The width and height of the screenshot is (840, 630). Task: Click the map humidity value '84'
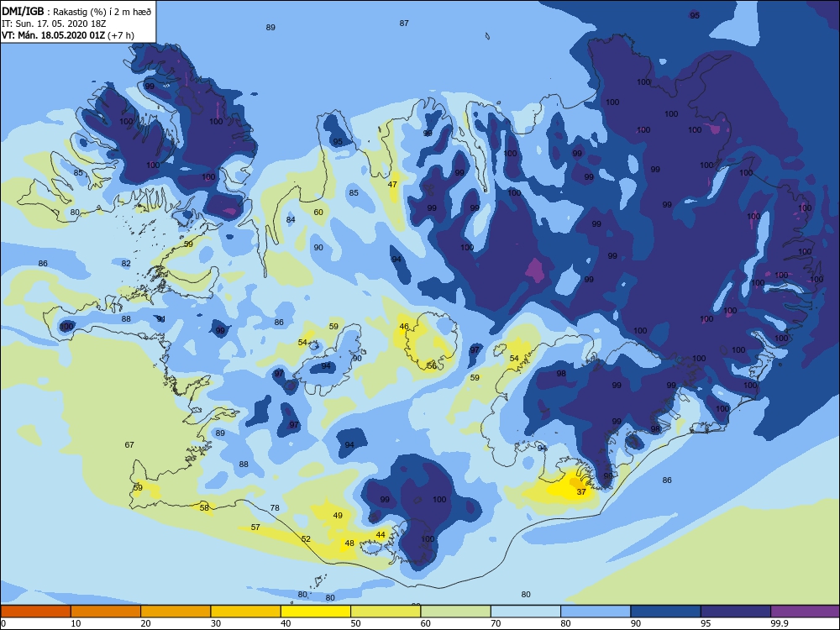click(291, 219)
